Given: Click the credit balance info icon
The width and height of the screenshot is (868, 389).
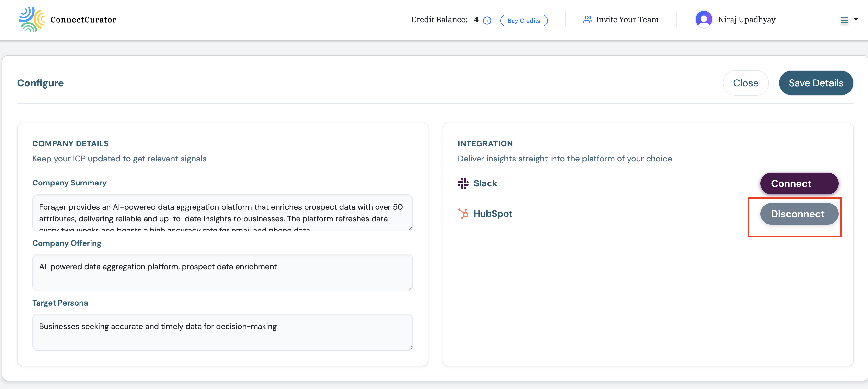Looking at the screenshot, I should [487, 20].
